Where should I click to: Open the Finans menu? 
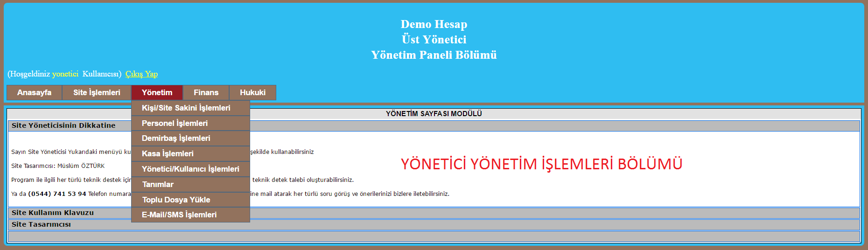tap(206, 92)
